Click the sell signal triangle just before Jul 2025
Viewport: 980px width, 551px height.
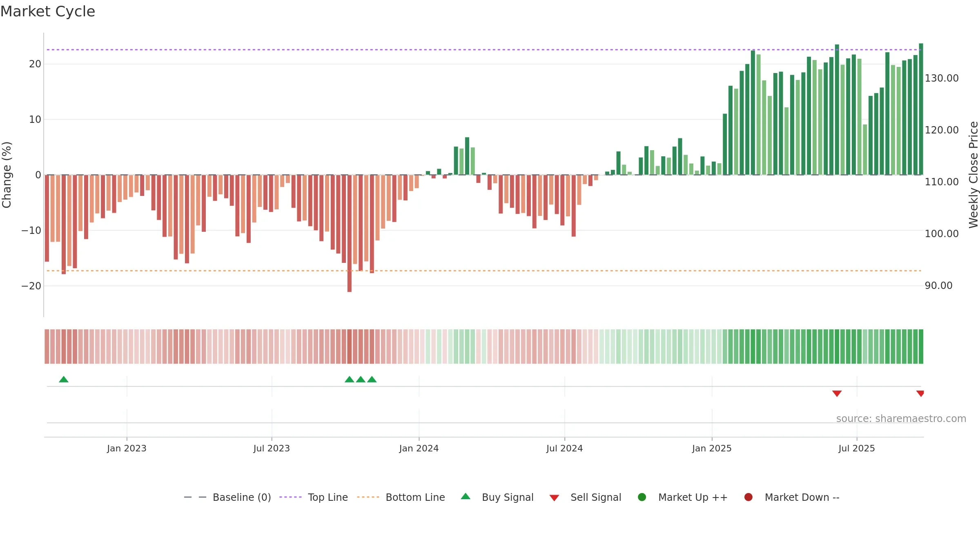point(837,393)
